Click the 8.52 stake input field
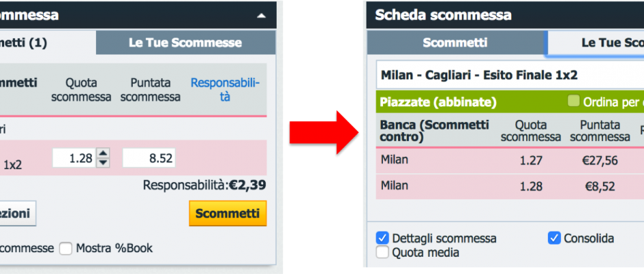Viewport: 644px width, 274px height. (x=149, y=158)
